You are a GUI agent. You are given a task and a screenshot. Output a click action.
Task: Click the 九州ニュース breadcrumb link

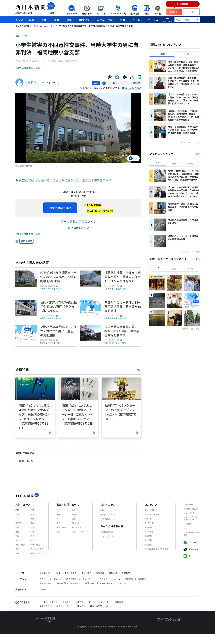(40, 26)
